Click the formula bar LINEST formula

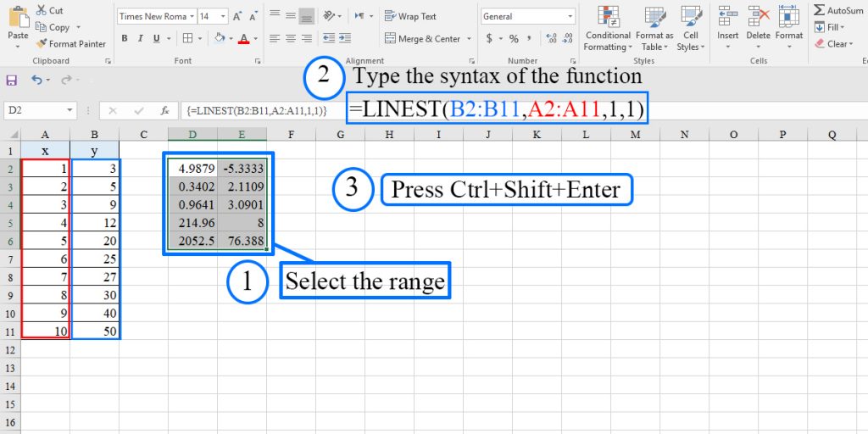point(258,111)
